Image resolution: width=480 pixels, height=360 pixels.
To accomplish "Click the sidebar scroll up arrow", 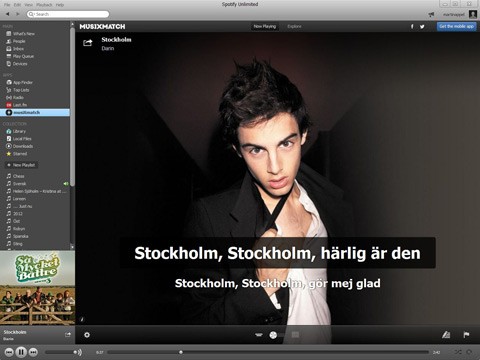I will click(72, 24).
